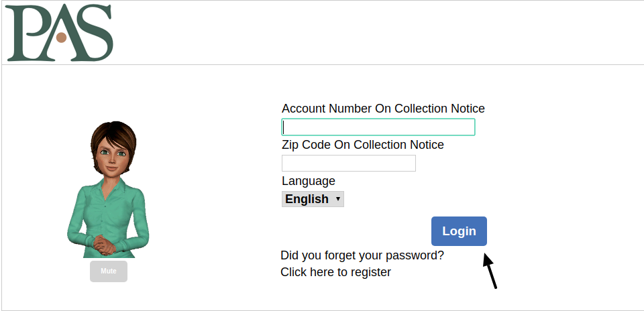Follow the 'Click here to register' link
The height and width of the screenshot is (311, 644).
click(x=335, y=272)
